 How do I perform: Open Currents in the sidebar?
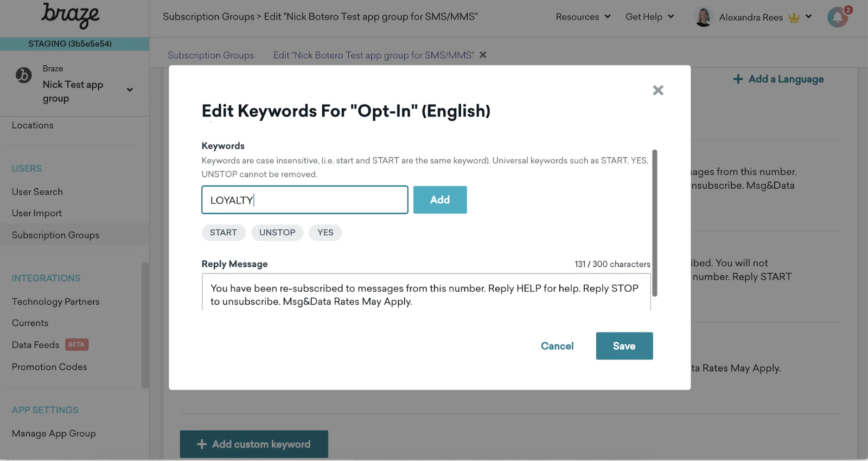(30, 323)
